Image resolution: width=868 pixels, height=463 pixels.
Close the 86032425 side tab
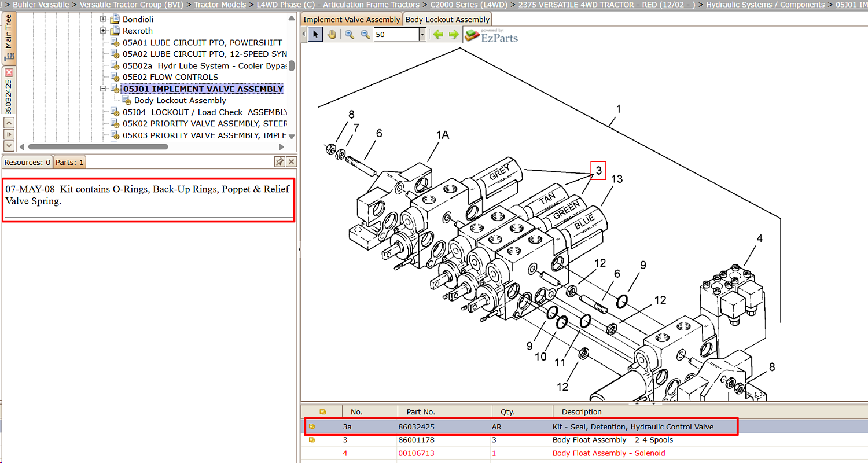coord(9,72)
